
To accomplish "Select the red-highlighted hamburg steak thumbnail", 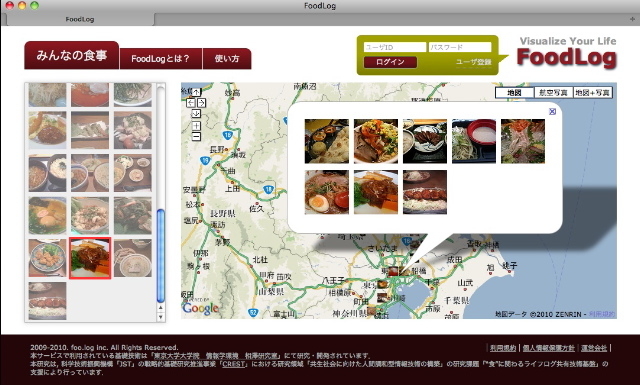I will pos(90,258).
